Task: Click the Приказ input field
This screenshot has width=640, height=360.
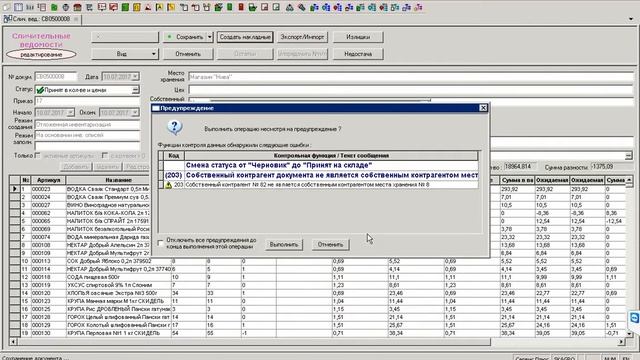Action: pos(87,101)
